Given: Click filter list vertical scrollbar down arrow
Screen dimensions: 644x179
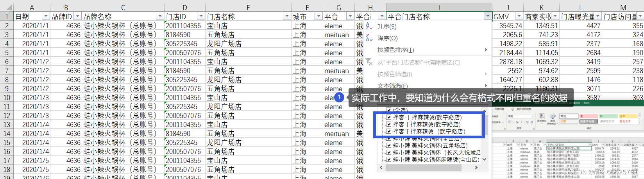Looking at the screenshot, I should click(485, 159).
